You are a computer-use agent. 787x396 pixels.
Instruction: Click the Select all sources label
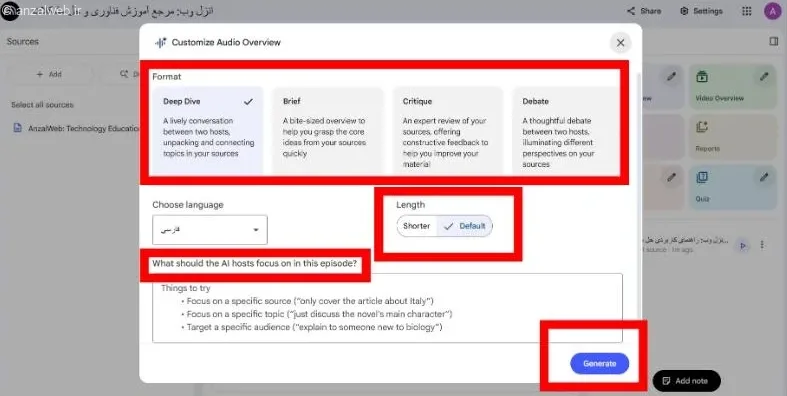42,105
